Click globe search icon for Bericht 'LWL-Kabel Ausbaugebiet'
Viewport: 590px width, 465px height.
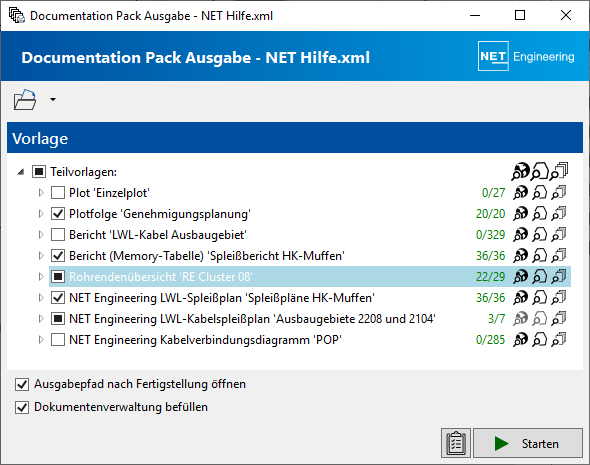(x=521, y=235)
